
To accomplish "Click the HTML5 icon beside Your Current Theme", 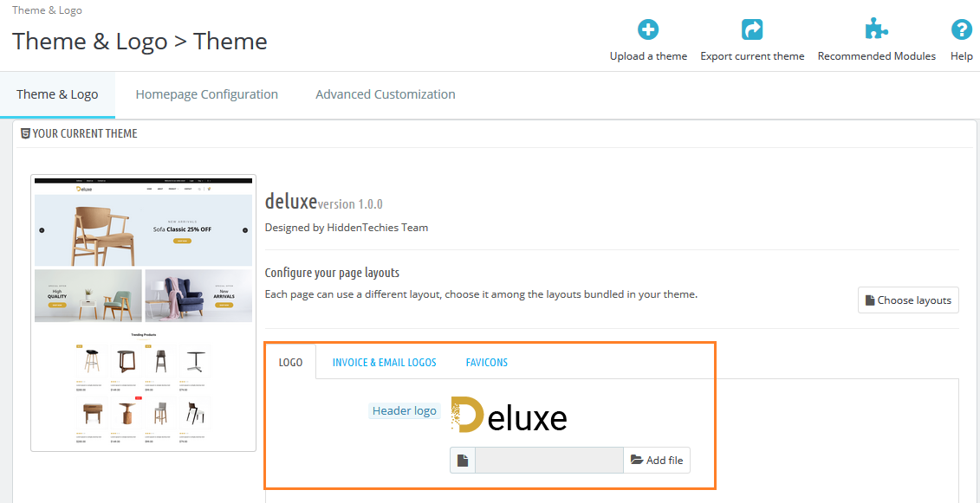I will click(26, 133).
